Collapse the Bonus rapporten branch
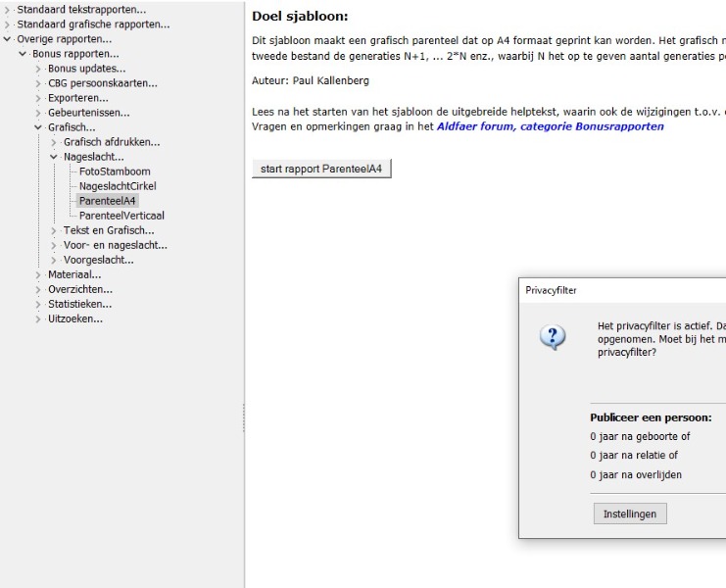Image resolution: width=726 pixels, height=588 pixels. click(x=24, y=54)
